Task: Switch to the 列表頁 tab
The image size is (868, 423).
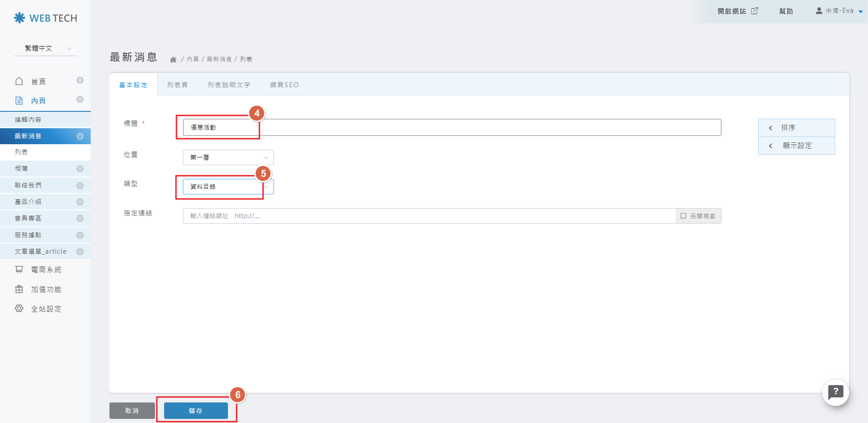Action: (177, 85)
